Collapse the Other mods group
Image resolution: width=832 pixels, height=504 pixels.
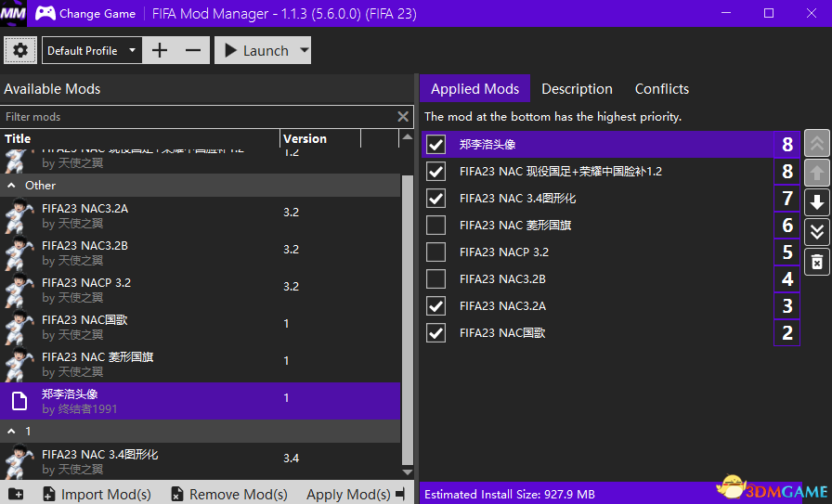coord(12,186)
